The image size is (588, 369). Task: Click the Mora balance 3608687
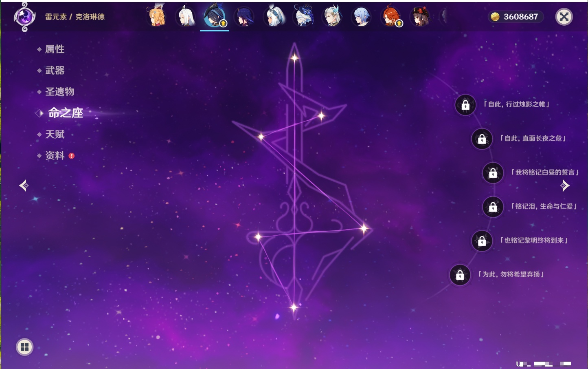tap(515, 17)
